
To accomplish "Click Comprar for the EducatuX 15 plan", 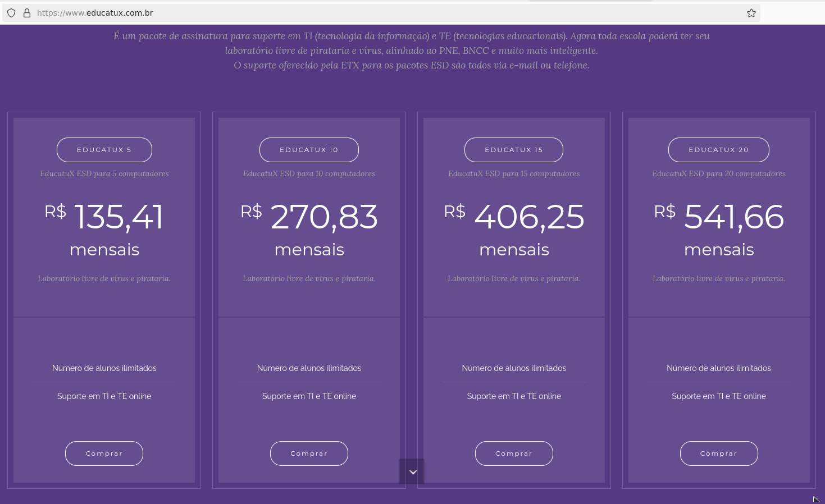I will 514,453.
